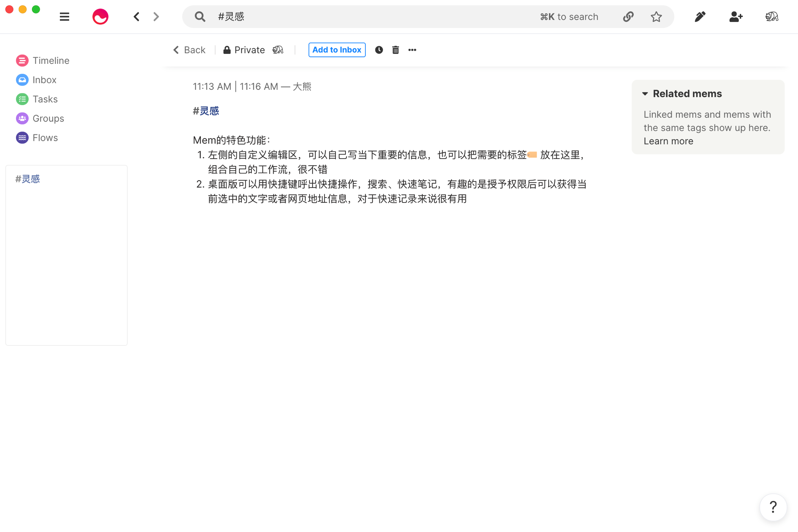Click the #灵感 tag in sidebar editor

[28, 179]
